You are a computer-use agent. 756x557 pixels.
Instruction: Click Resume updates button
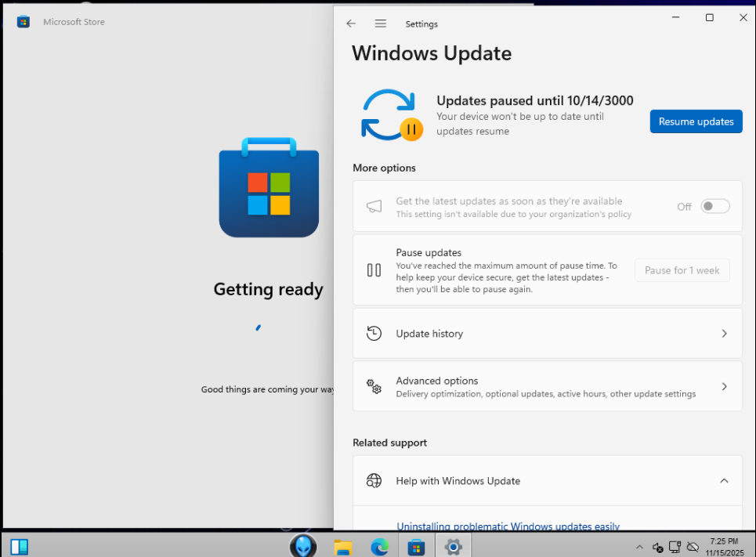click(x=696, y=121)
